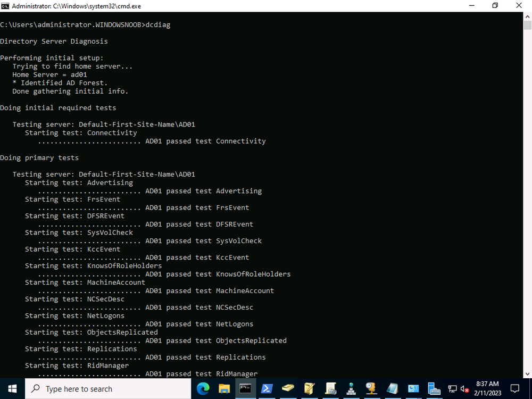Viewport: 532px width, 399px height.
Task: Click 'AD01 passed test KnowsOfRoleHolders' text
Action: 218,274
